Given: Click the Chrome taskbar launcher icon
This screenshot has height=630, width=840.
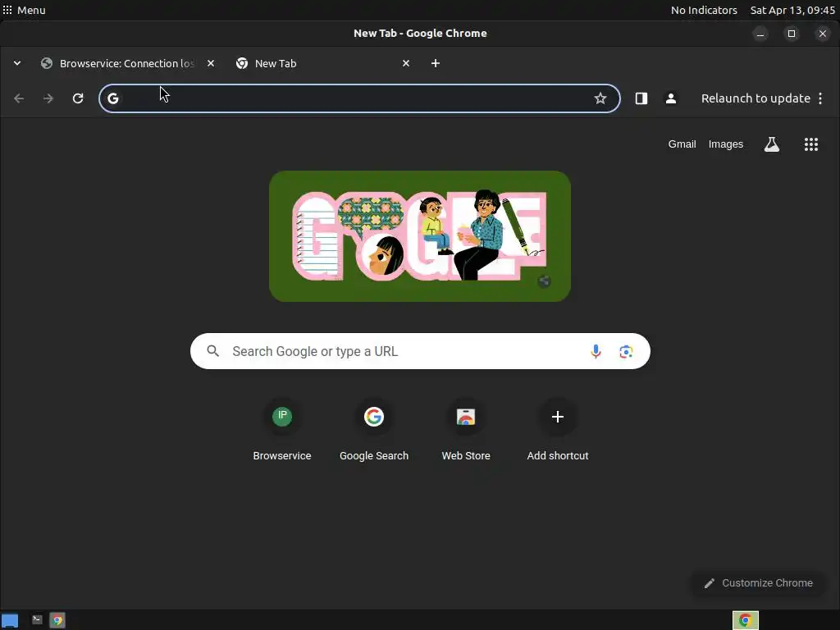Looking at the screenshot, I should (x=57, y=620).
